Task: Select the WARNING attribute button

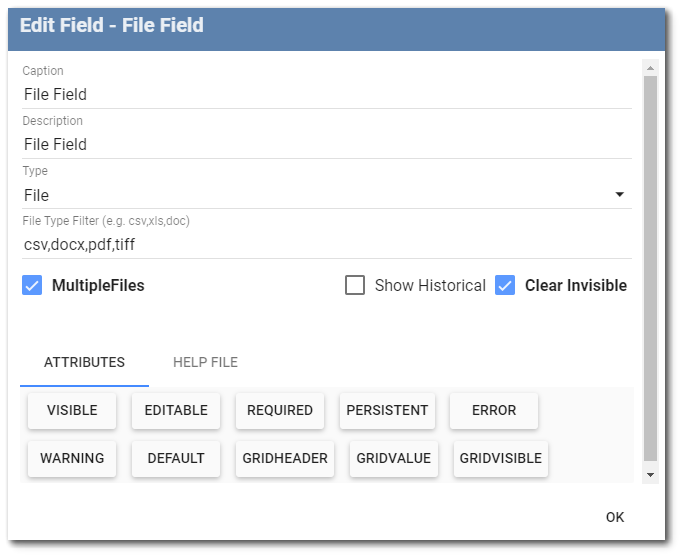Action: 72,458
